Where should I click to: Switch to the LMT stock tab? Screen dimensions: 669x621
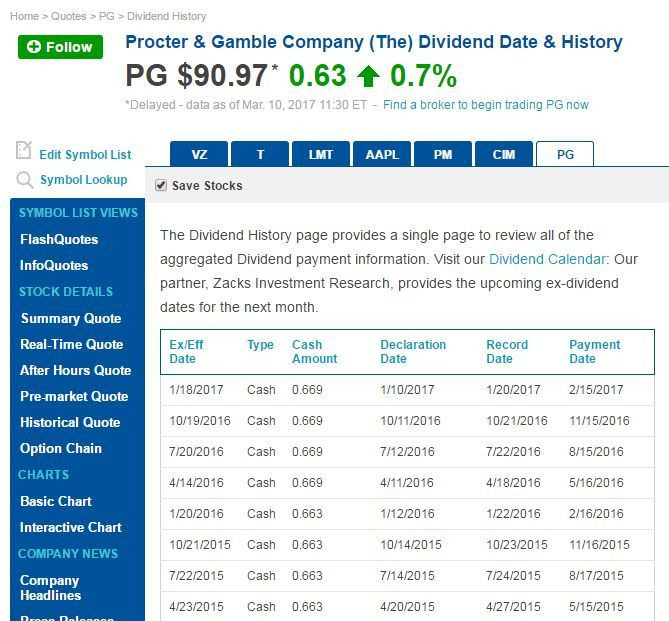[x=321, y=154]
